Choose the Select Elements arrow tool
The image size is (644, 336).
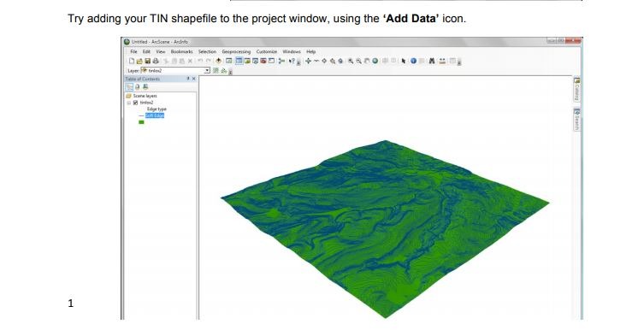click(404, 61)
